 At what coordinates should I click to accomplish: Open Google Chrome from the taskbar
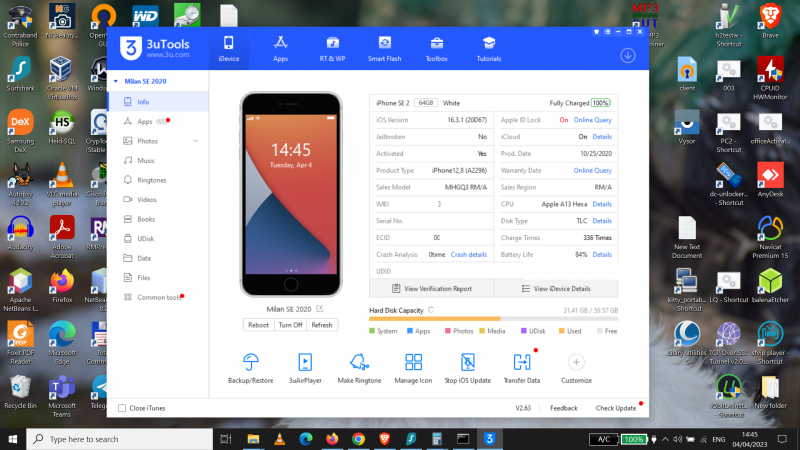[358, 439]
